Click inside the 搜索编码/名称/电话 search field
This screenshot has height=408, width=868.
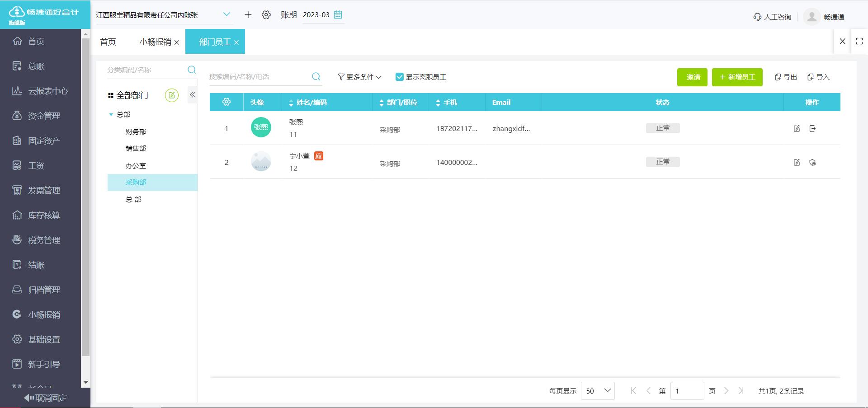click(x=258, y=76)
